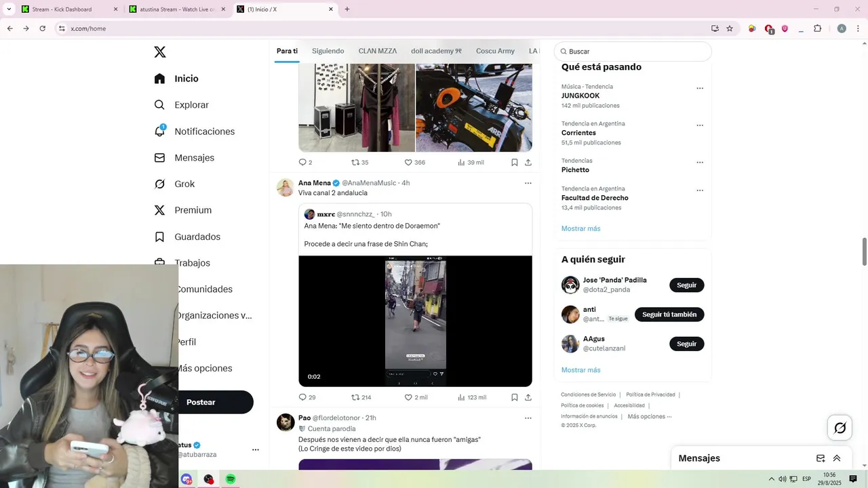This screenshot has width=868, height=488.
Task: Bookmark the top post with 39 mil views
Action: click(515, 162)
